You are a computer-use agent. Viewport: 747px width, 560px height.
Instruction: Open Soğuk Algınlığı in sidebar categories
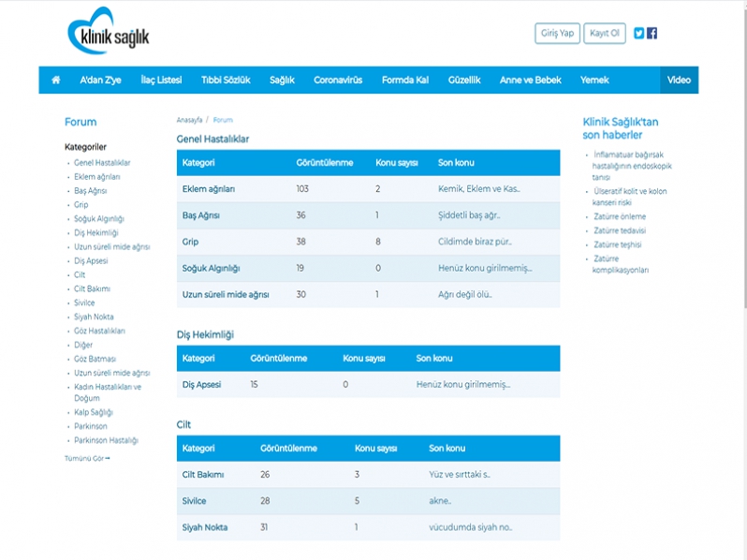[x=98, y=219]
